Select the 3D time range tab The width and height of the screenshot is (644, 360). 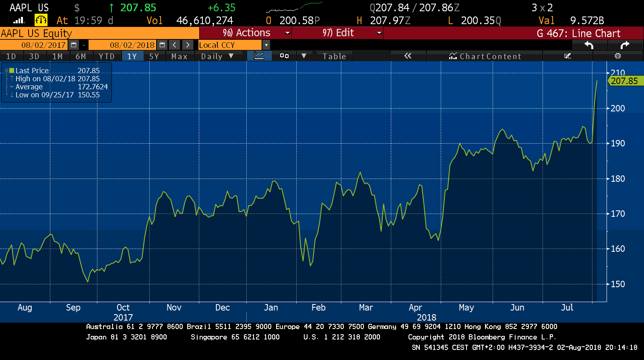[x=35, y=56]
